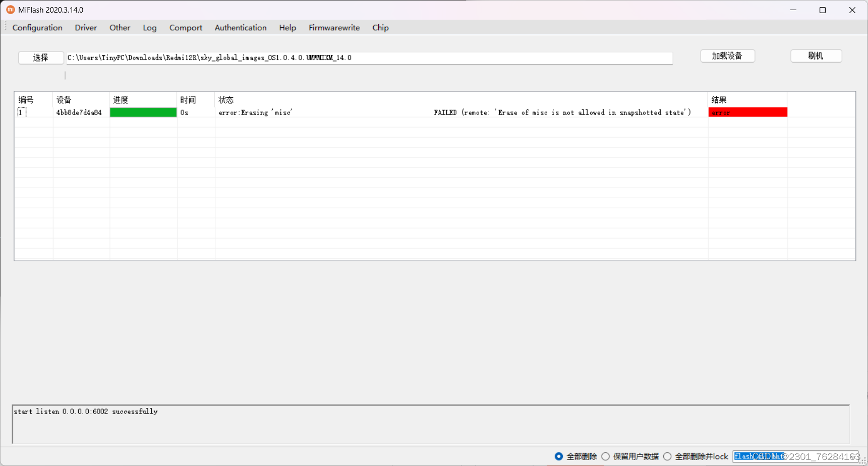Open the Driver menu
The width and height of the screenshot is (868, 466).
coord(85,28)
